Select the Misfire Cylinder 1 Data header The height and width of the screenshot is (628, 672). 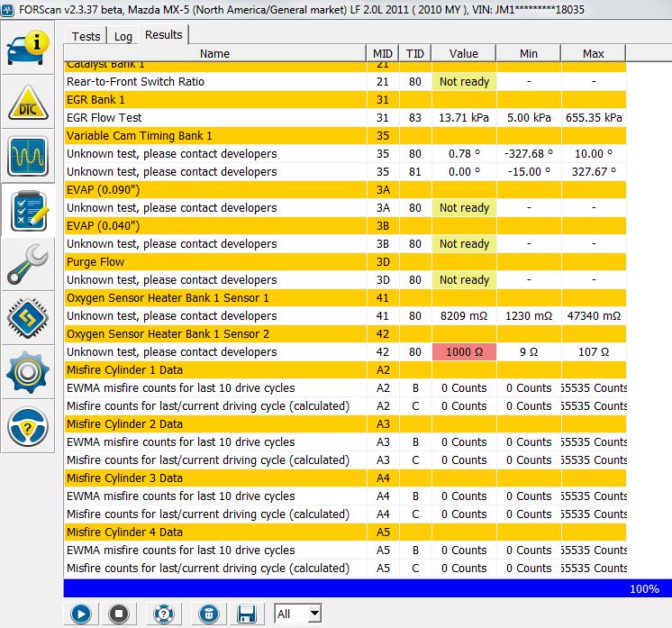pos(345,369)
